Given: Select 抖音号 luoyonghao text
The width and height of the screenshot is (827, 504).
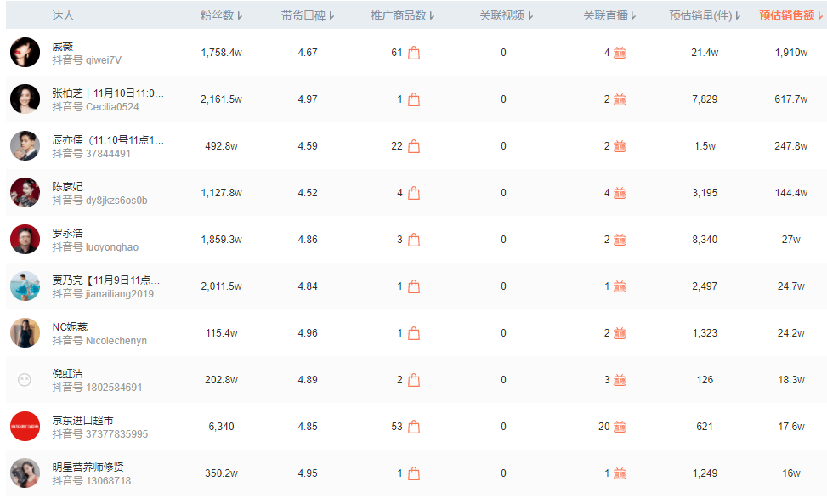Looking at the screenshot, I should [95, 247].
